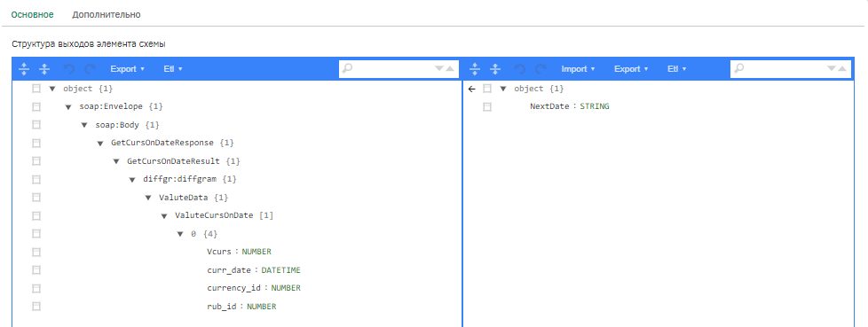Screen dimensions: 868x327
Task: Focus search field in left panel
Action: [x=399, y=68]
